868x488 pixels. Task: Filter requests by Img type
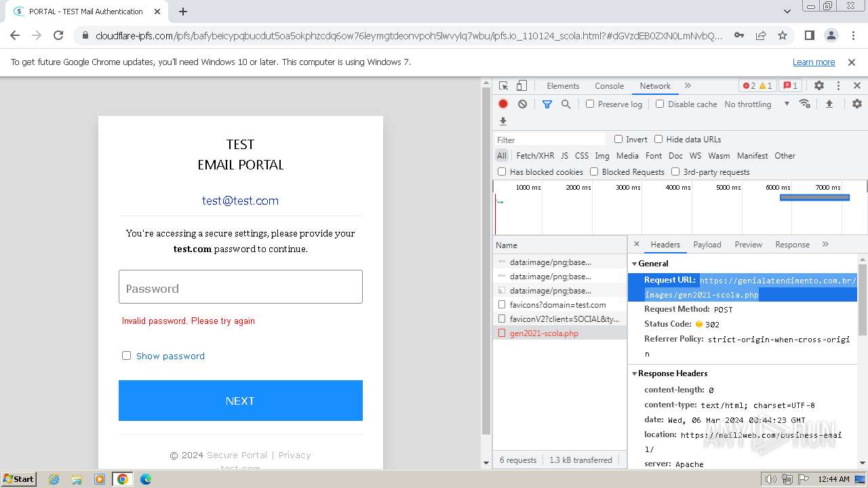coord(601,155)
